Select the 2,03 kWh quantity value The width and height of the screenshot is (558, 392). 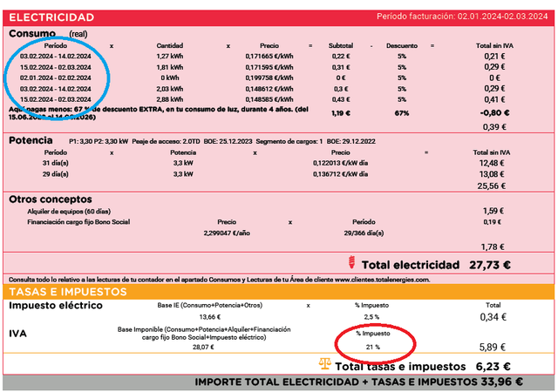[x=170, y=89]
